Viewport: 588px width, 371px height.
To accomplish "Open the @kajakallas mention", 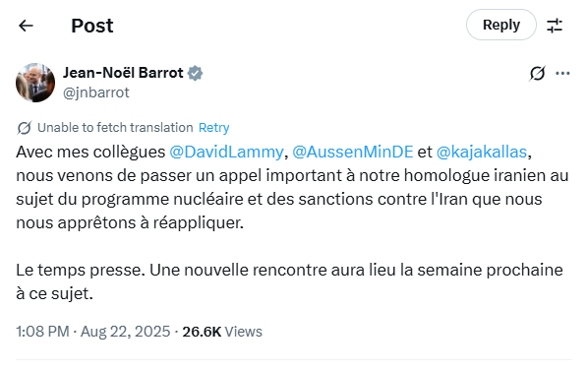I will click(482, 152).
